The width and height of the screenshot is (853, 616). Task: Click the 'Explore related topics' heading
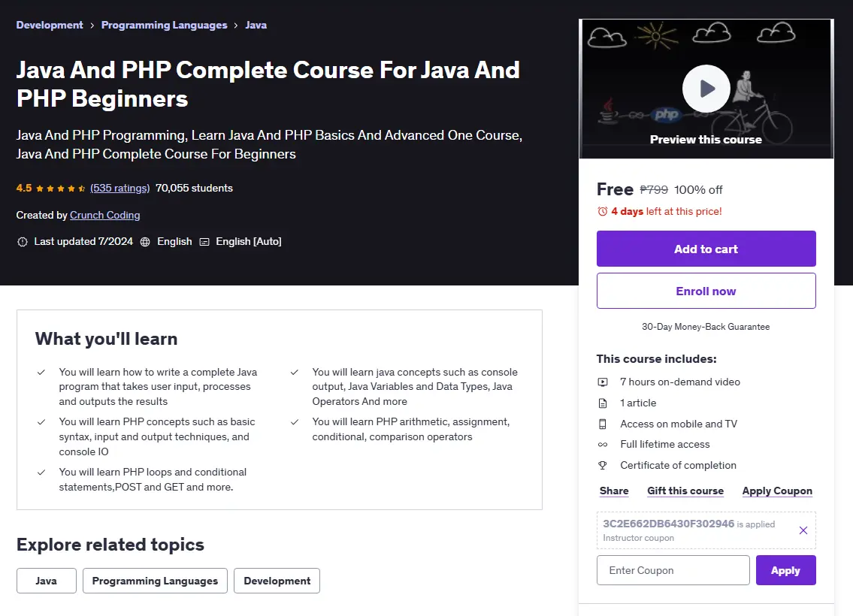[110, 544]
